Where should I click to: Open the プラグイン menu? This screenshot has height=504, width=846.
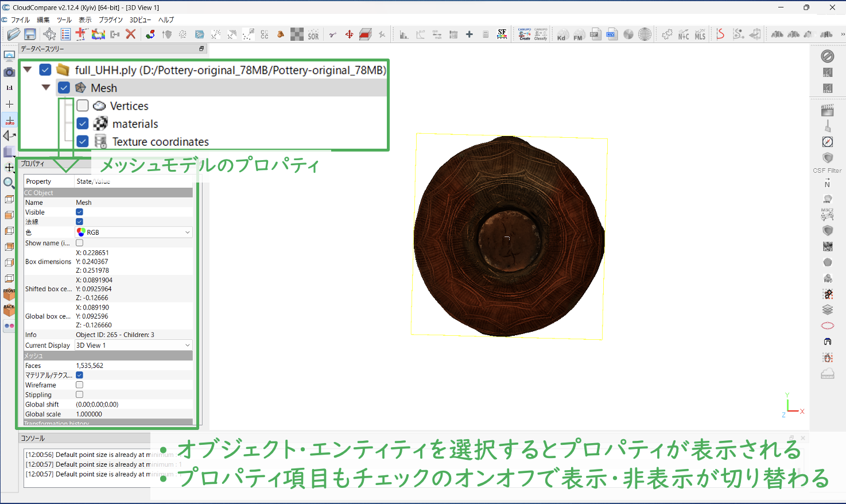coord(110,20)
